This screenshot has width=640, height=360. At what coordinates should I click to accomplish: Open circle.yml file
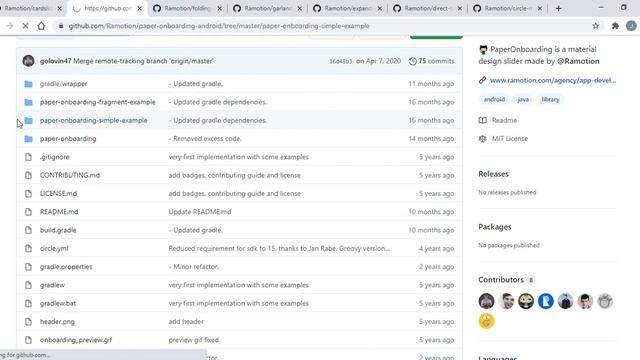click(54, 249)
